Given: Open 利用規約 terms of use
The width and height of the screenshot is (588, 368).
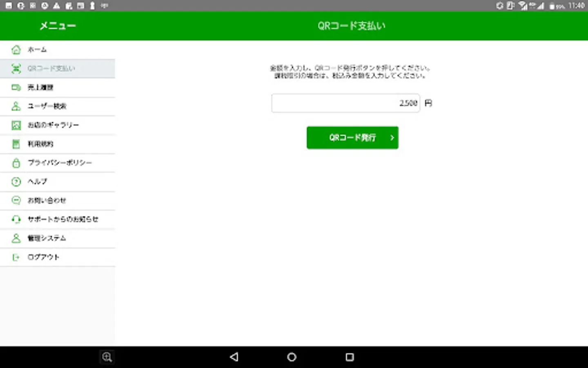Looking at the screenshot, I should 57,144.
